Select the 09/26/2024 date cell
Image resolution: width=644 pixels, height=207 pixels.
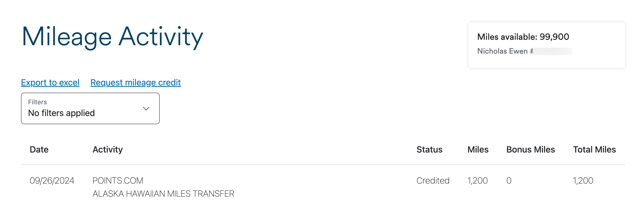(52, 181)
